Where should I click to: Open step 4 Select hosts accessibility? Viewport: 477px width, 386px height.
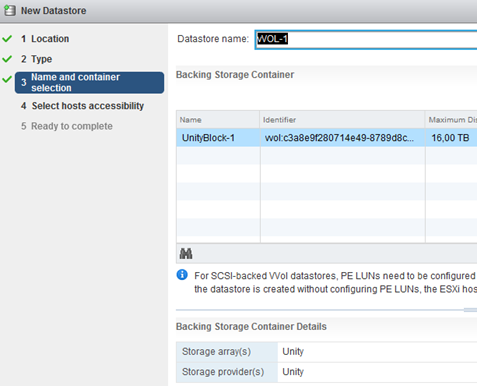82,106
